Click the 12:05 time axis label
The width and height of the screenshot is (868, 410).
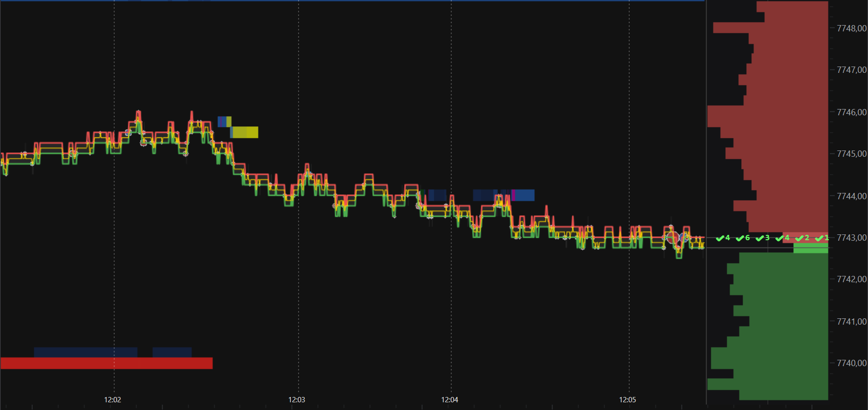coord(627,400)
